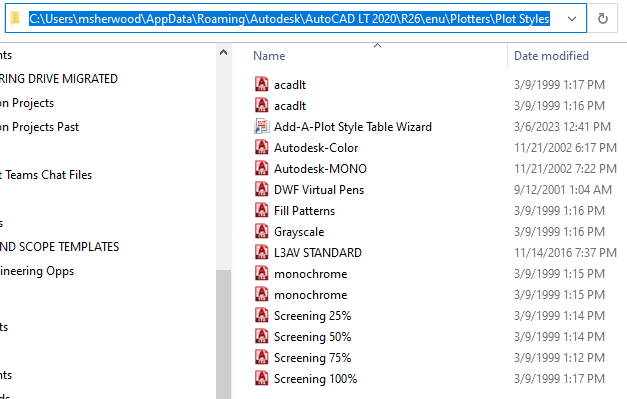Select the L3AV STANDARD file icon

click(262, 252)
